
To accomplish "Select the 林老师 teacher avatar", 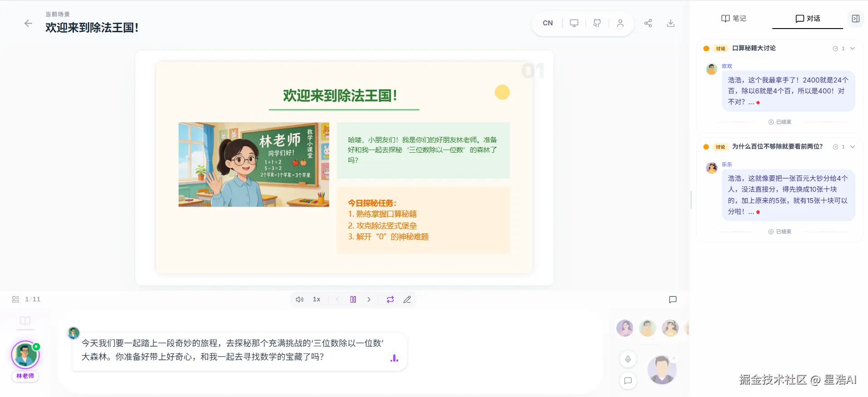I will pyautogui.click(x=25, y=355).
